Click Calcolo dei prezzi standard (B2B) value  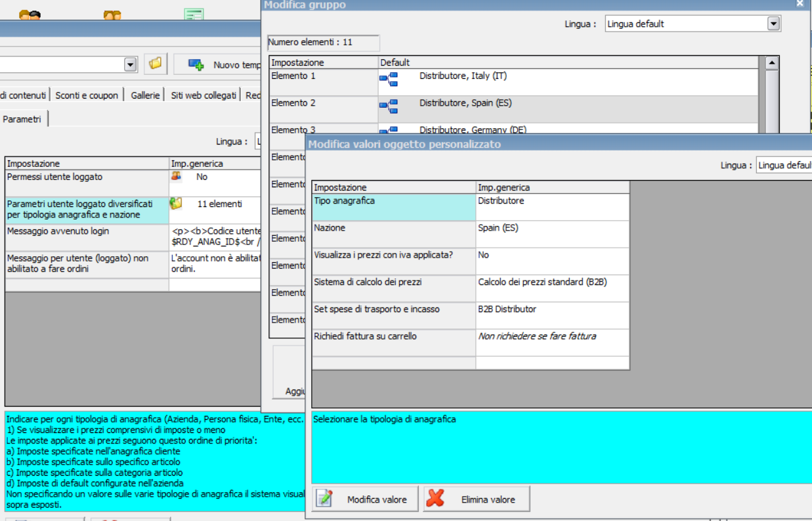[x=553, y=288]
